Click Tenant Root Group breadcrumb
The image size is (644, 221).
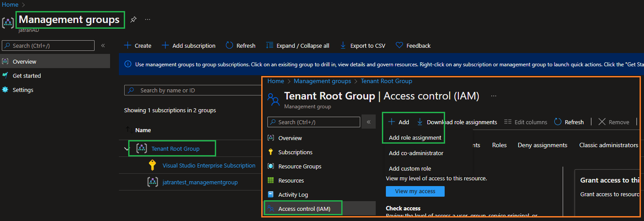[386, 81]
